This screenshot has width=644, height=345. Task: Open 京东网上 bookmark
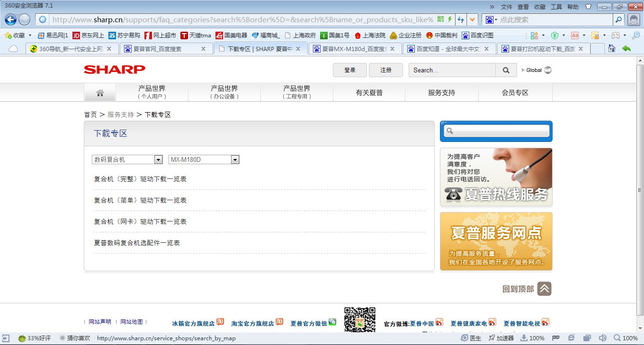pos(88,35)
